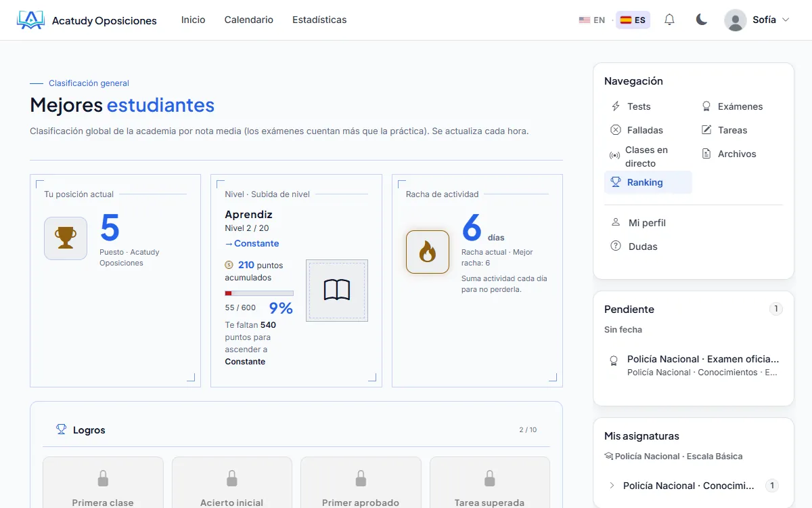Click the person icon beside Mi perfil
Viewport: 812px width, 508px height.
coord(616,222)
